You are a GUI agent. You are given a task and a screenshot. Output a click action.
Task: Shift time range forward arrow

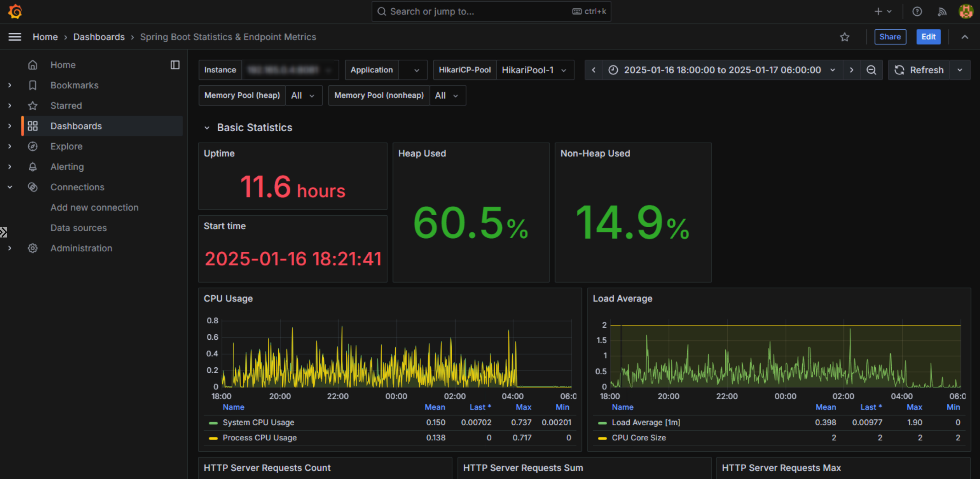click(851, 70)
